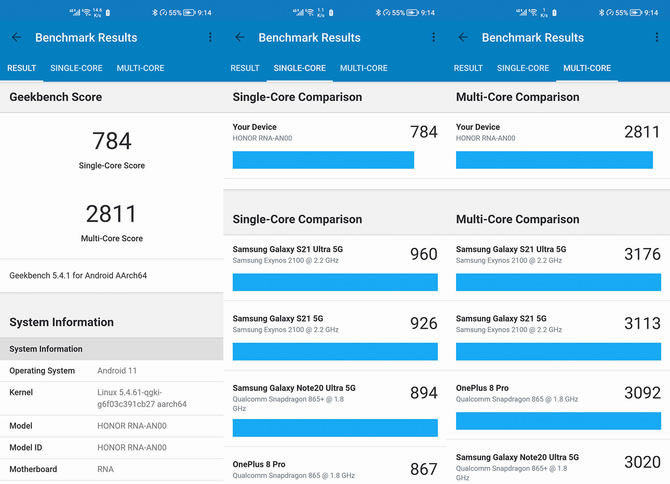This screenshot has width=670, height=484.
Task: Tap OnePlus 8 Pro multi-core bar
Action: [558, 421]
